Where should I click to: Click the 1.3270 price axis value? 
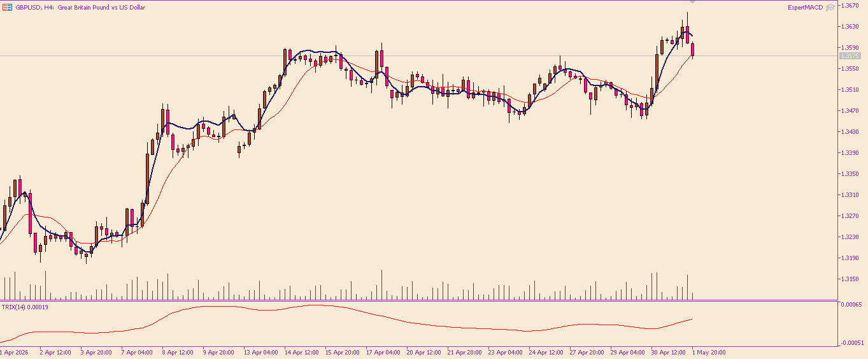[x=850, y=216]
